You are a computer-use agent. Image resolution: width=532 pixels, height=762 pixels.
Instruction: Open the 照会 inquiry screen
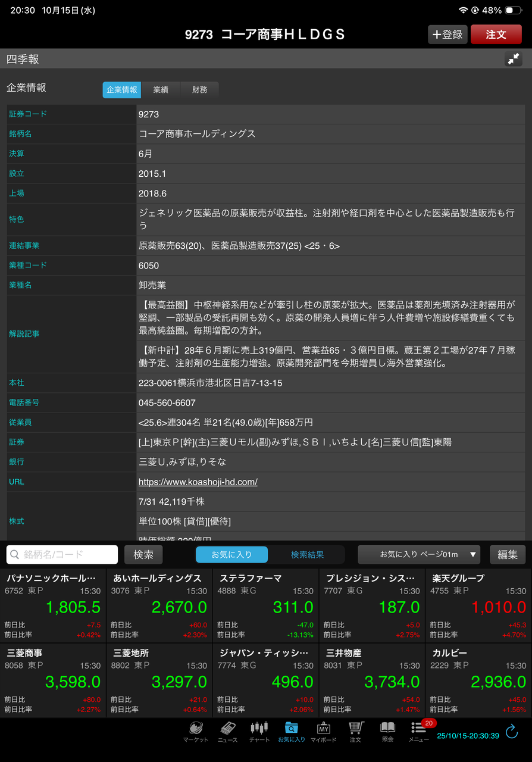click(387, 731)
